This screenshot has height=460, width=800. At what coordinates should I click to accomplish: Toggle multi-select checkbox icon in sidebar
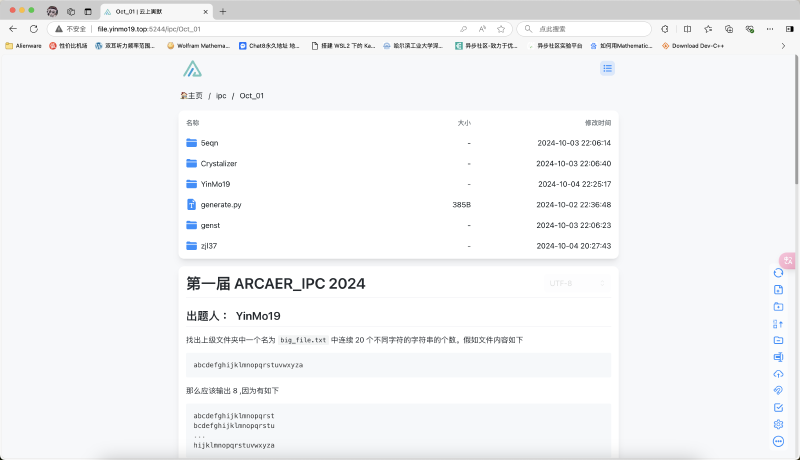778,407
